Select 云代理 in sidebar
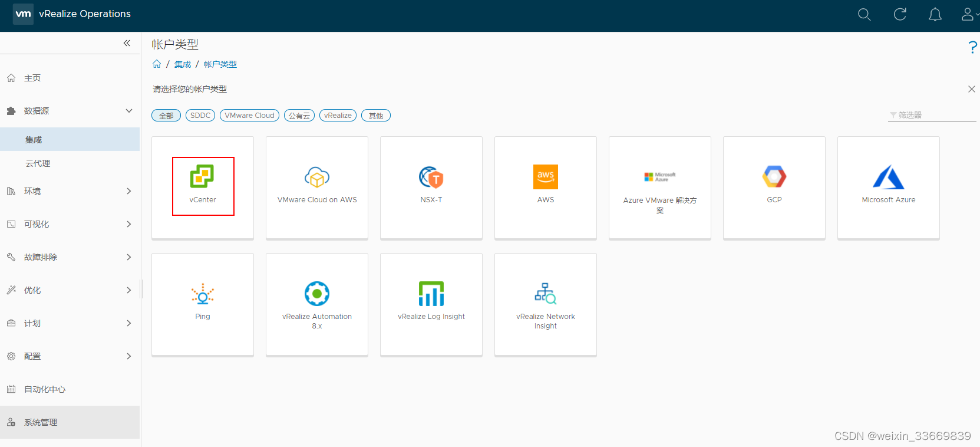The image size is (980, 447). tap(70, 163)
